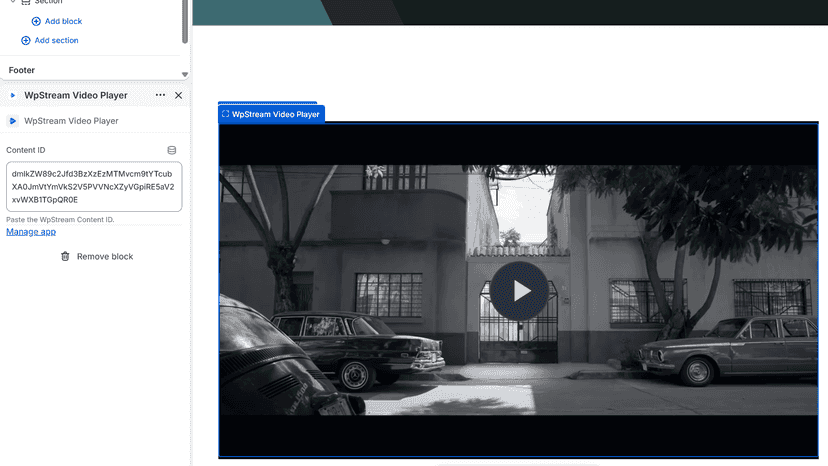Click the WpStream Video Player app icon row

(13, 120)
